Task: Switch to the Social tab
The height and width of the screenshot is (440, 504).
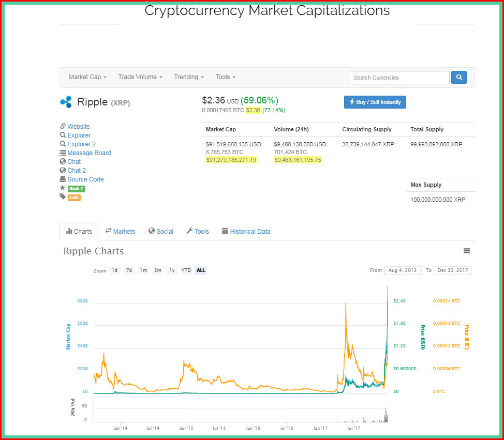Action: coord(161,231)
